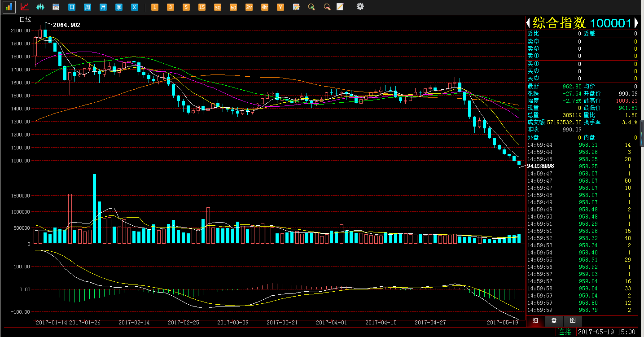644x337 pixels.
Task: Click the 最低价 value 941.81
Action: coord(628,108)
